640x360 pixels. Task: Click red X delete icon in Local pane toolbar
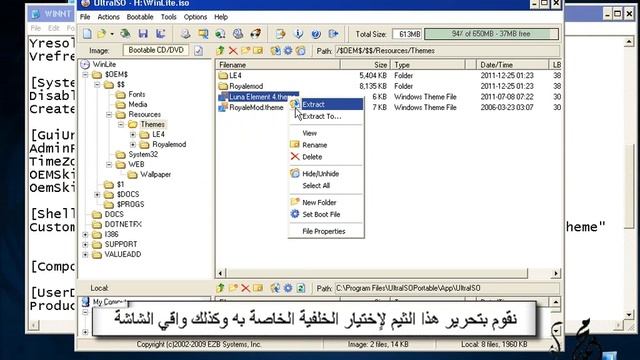point(245,288)
